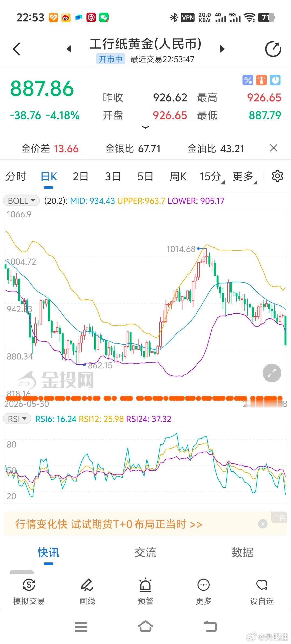Screen dimensions: 291x644
Task: Switch to the 交流 tab
Action: tap(145, 552)
